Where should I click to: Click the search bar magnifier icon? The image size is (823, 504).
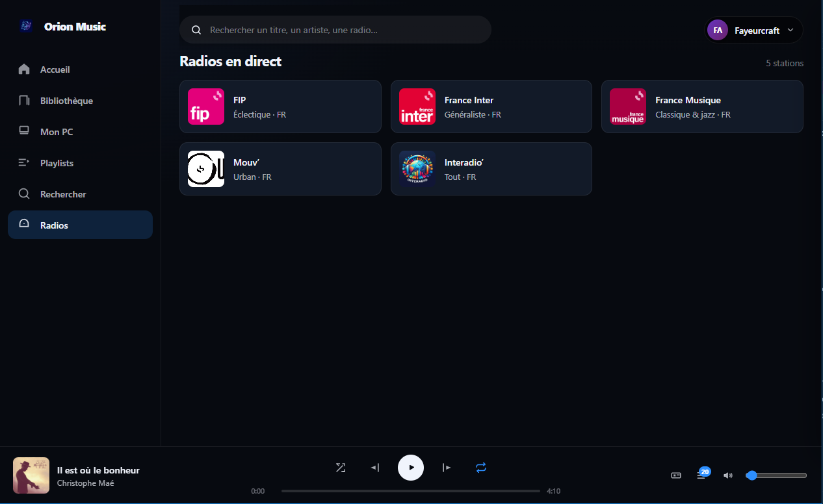click(196, 30)
